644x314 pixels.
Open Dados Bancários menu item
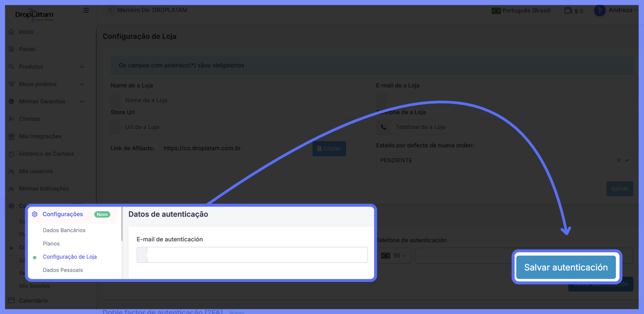tap(64, 230)
